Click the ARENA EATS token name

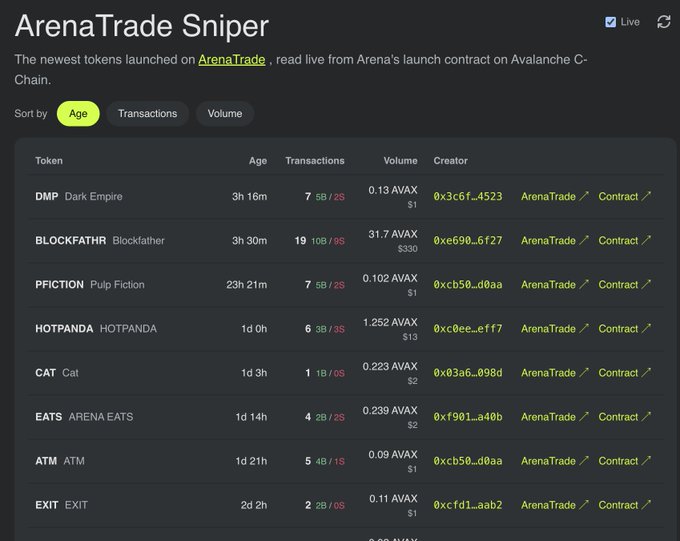[101, 417]
